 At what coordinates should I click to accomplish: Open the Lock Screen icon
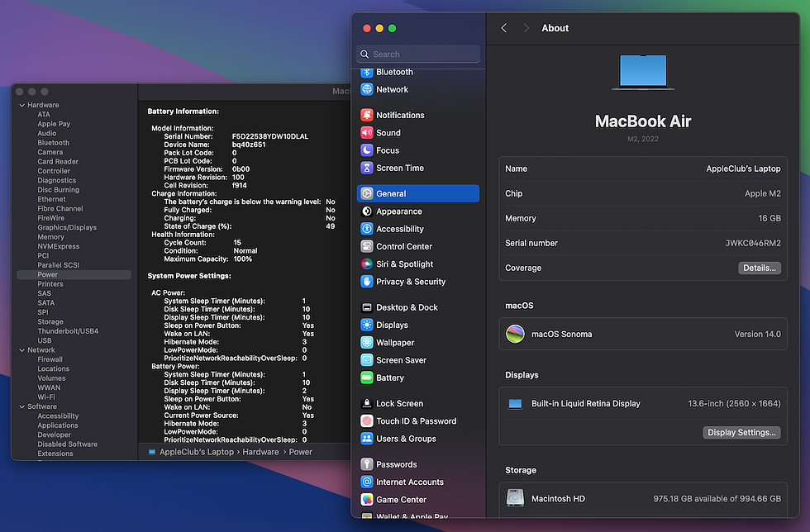[367, 403]
